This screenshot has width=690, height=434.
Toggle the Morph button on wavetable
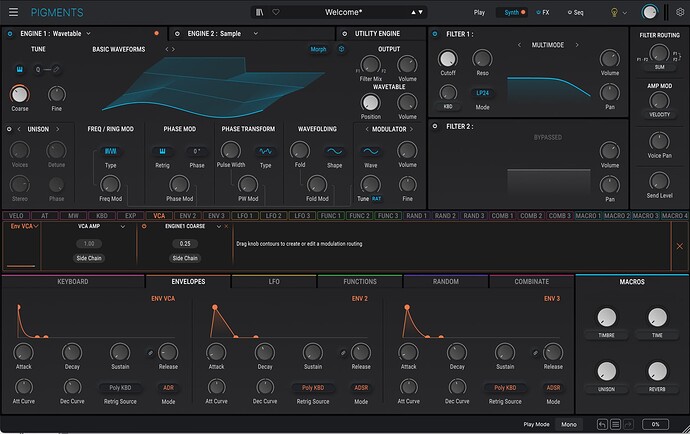[x=318, y=49]
